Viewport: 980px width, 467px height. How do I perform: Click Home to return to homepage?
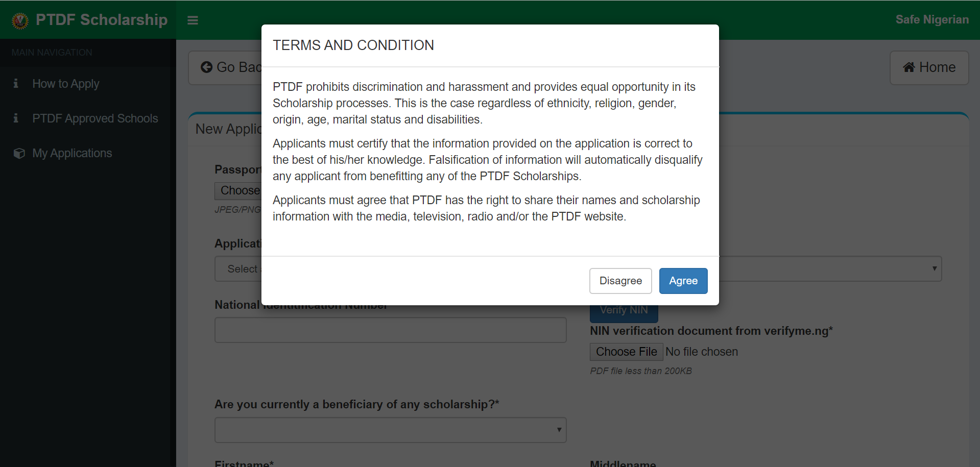click(x=929, y=67)
